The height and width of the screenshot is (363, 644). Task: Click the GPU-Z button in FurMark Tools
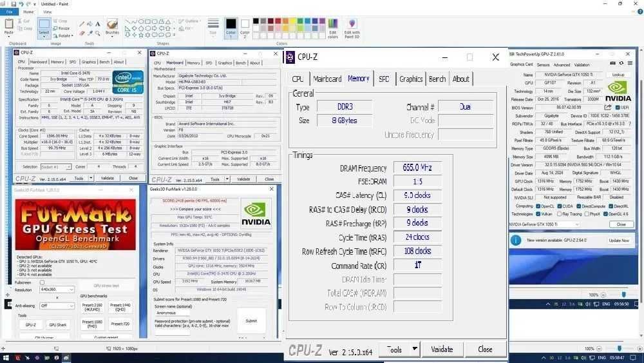[30, 325]
